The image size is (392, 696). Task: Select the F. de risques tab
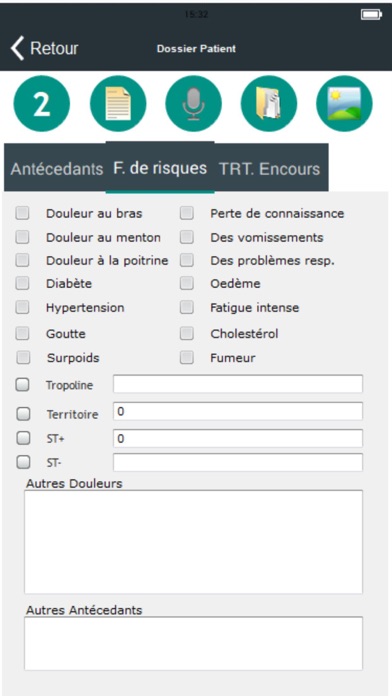(160, 168)
